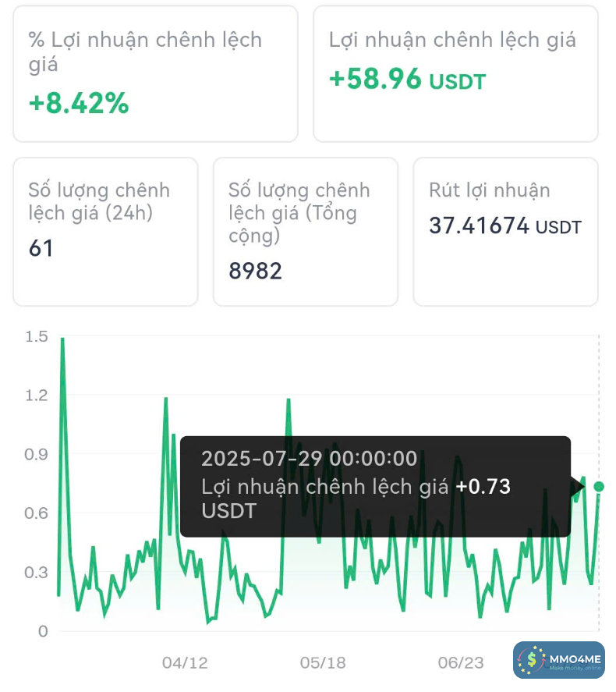The image size is (616, 692).
Task: Tap the +0.73 value in tooltip
Action: (483, 487)
